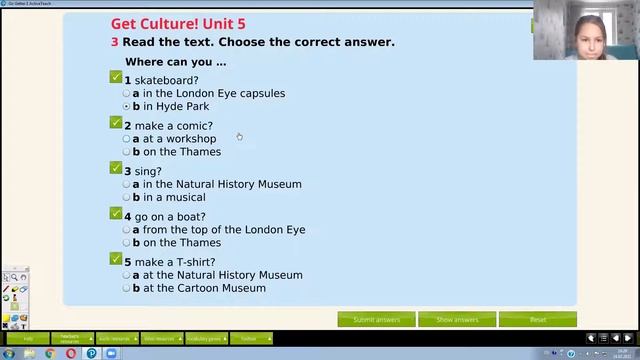Go to the next page arrow
640x360 pixels.
click(x=628, y=338)
